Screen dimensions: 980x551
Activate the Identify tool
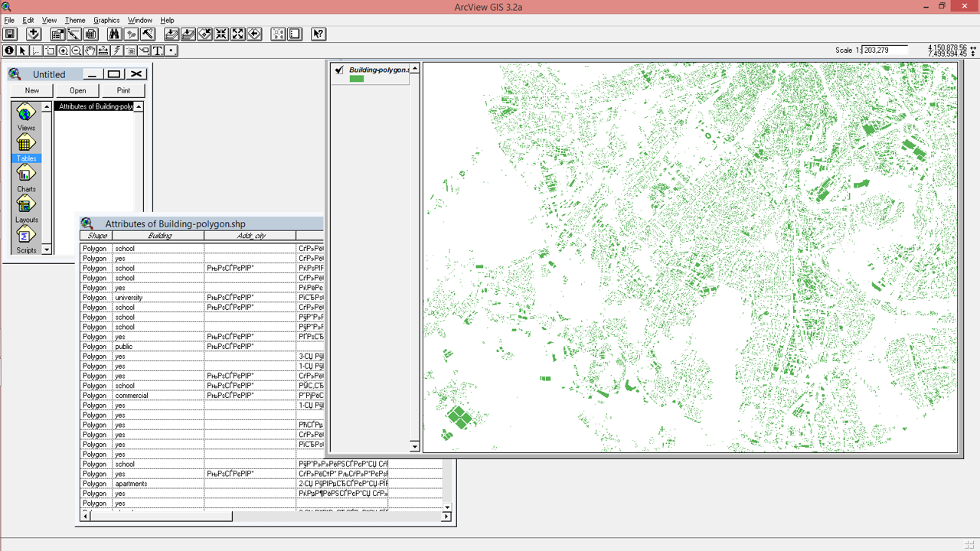click(x=9, y=51)
